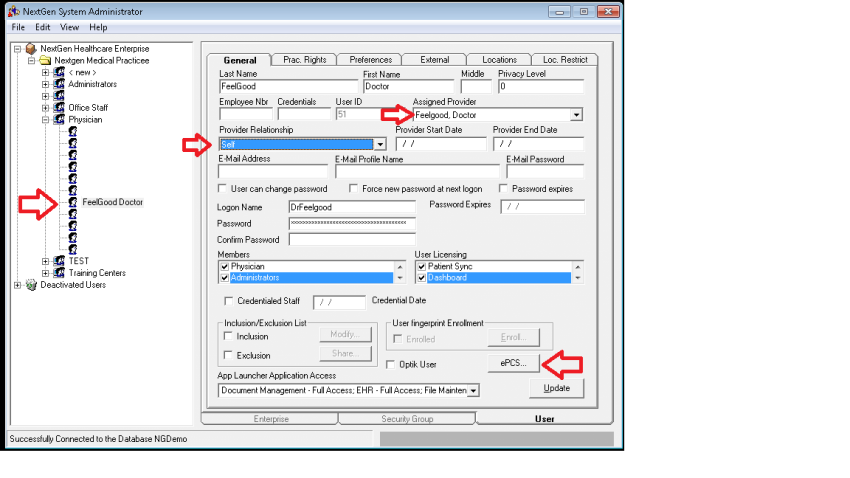Click the TEST group icon

[x=59, y=261]
